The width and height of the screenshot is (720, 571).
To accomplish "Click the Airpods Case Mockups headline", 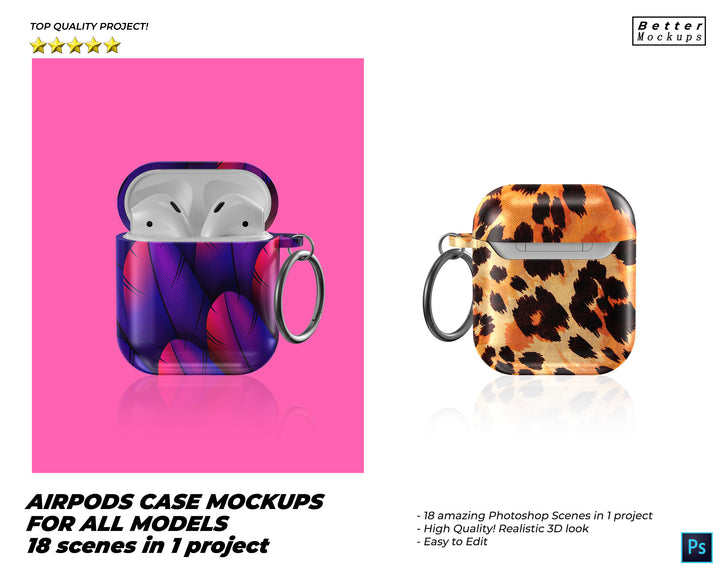I will (174, 502).
